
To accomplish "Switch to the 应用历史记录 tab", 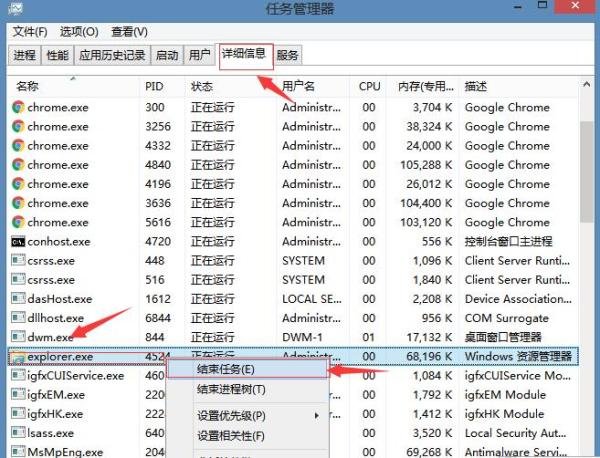I will (112, 55).
